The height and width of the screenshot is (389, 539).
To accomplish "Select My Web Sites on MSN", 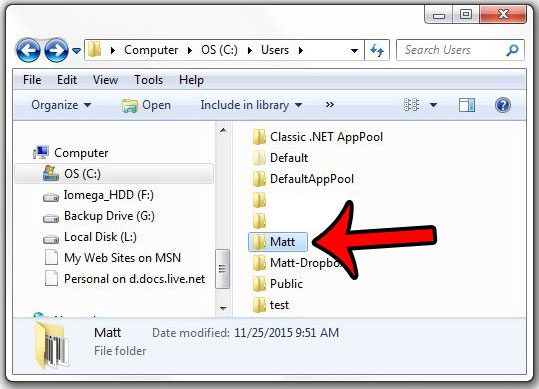I will (122, 258).
